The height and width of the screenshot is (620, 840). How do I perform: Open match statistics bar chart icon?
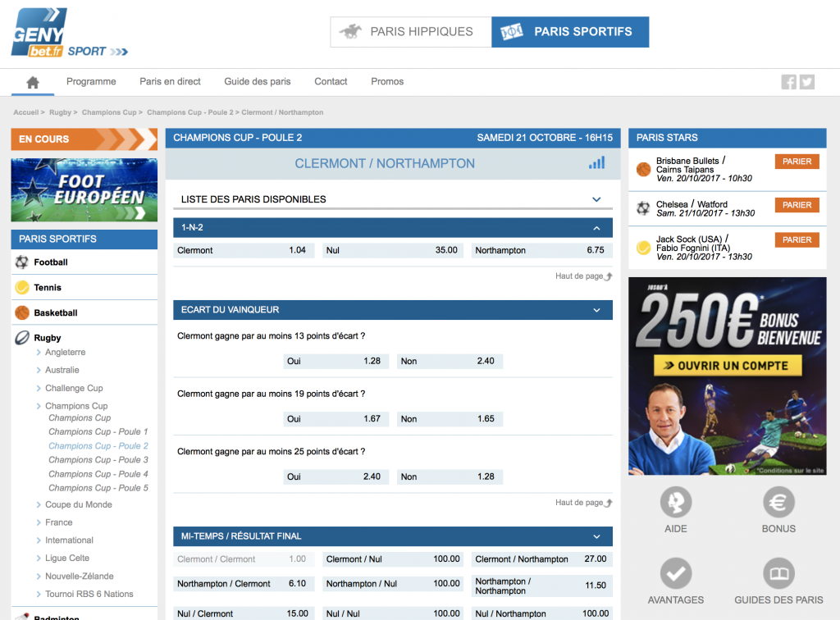click(597, 162)
